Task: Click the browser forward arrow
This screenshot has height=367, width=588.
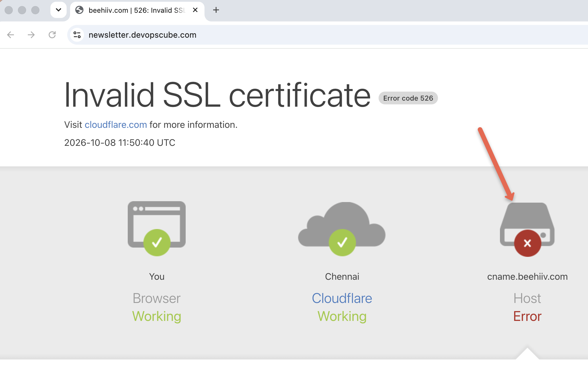Action: point(31,35)
